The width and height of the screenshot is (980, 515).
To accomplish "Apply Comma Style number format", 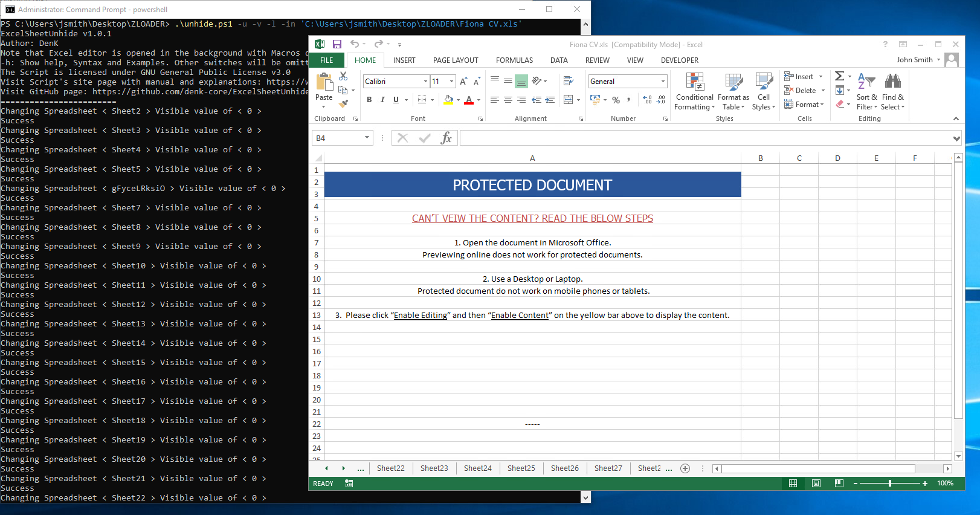I will tap(629, 100).
